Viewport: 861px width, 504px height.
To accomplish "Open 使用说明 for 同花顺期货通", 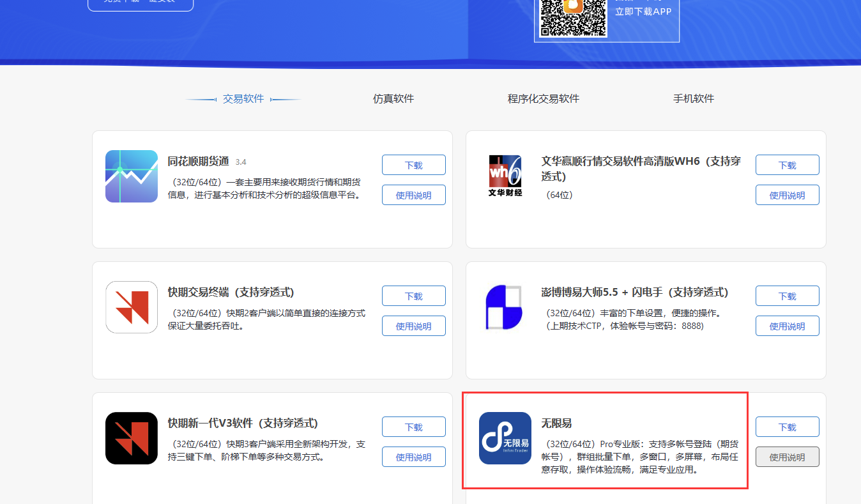I will [x=414, y=195].
